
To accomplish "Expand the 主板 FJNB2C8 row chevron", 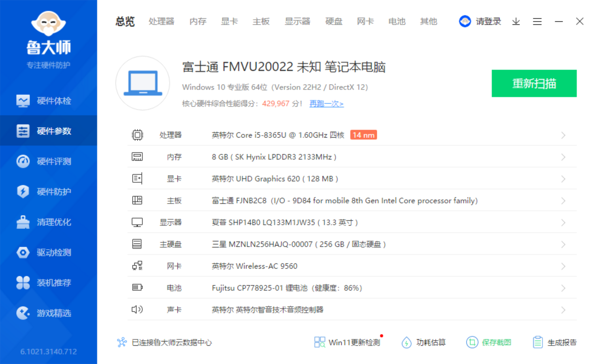I will pyautogui.click(x=563, y=201).
